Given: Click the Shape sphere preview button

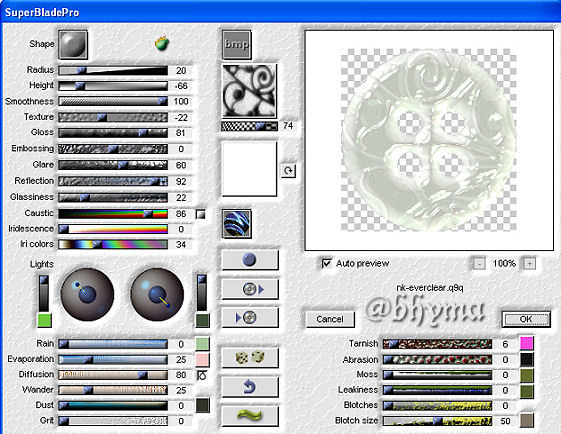Looking at the screenshot, I should pos(73,45).
